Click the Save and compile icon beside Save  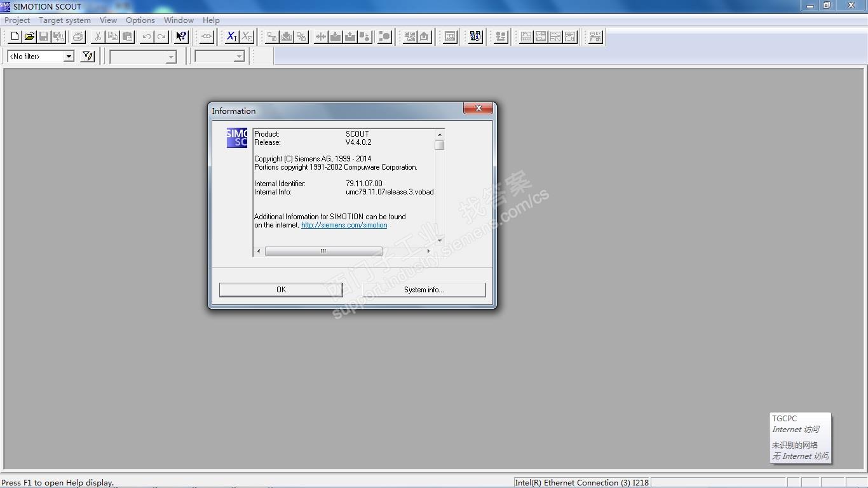[58, 37]
